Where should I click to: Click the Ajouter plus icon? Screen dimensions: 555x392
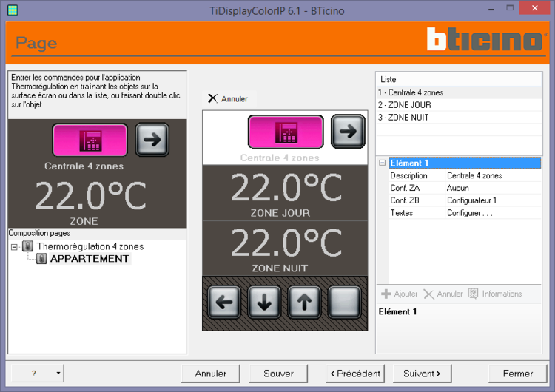386,294
